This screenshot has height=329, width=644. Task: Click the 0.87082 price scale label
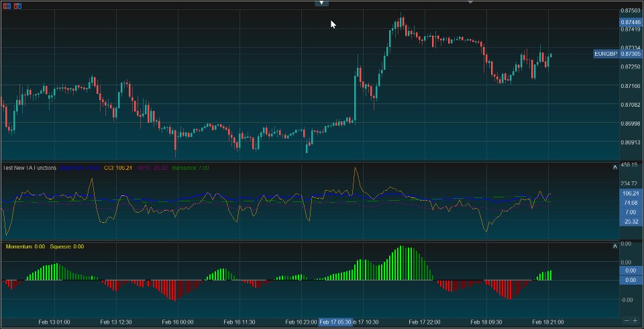[631, 105]
